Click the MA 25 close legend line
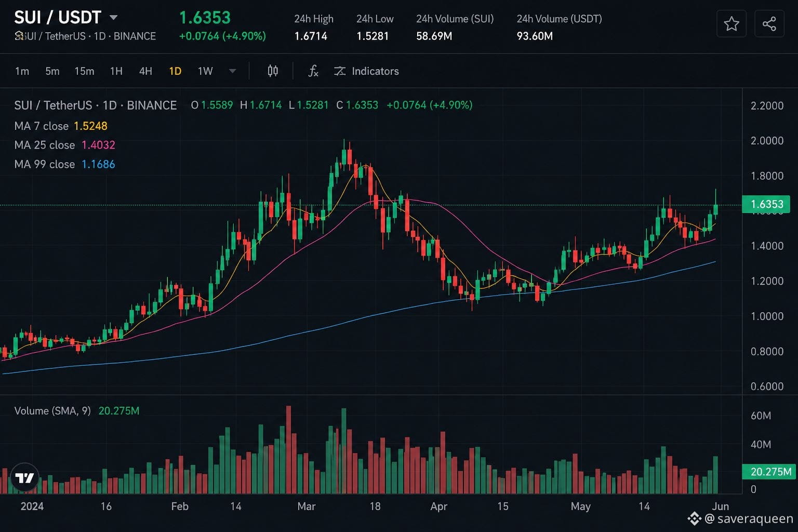The image size is (798, 532). pos(64,145)
